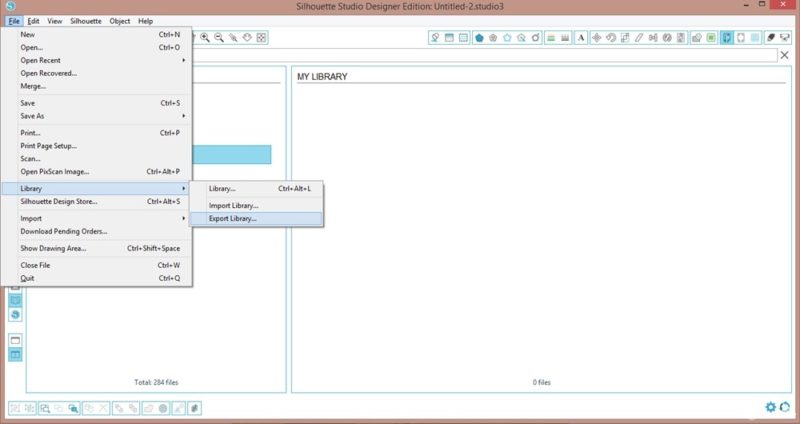Expand the Open Recent submenu

[96, 60]
